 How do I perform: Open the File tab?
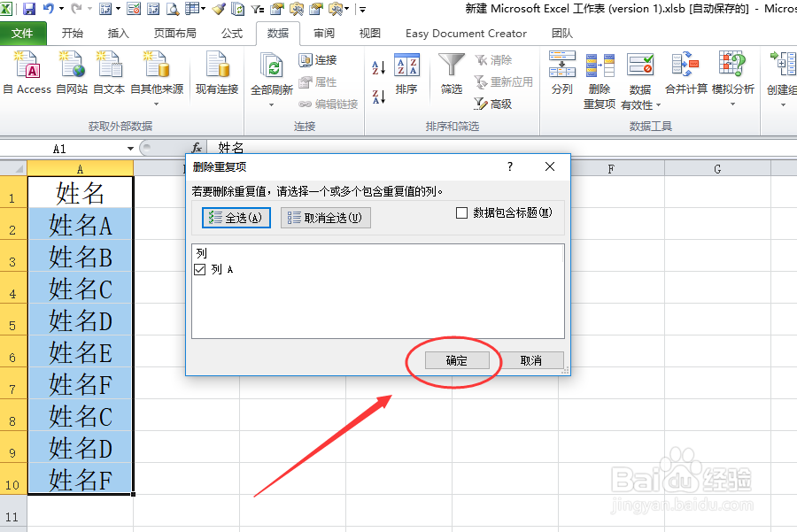(23, 34)
